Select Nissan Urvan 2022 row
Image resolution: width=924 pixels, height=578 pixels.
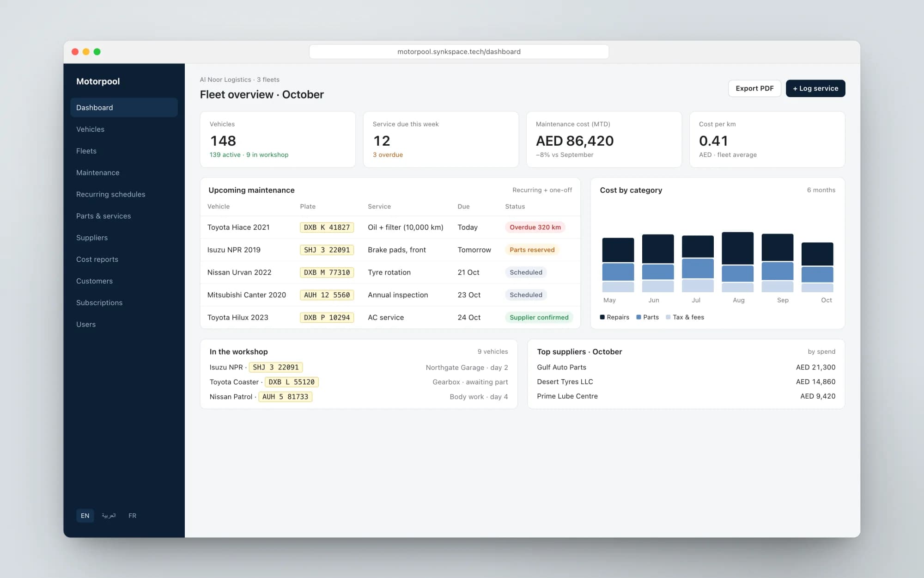[390, 272]
